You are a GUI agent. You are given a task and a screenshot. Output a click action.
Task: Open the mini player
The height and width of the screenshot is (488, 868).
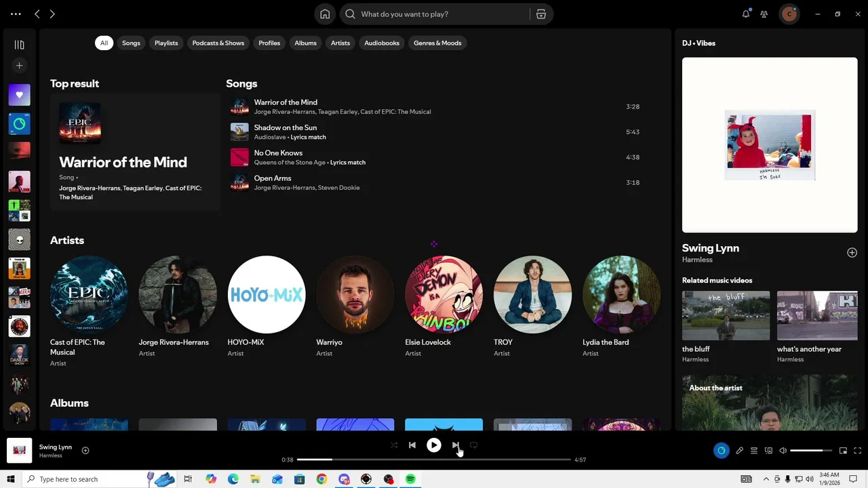[843, 451]
